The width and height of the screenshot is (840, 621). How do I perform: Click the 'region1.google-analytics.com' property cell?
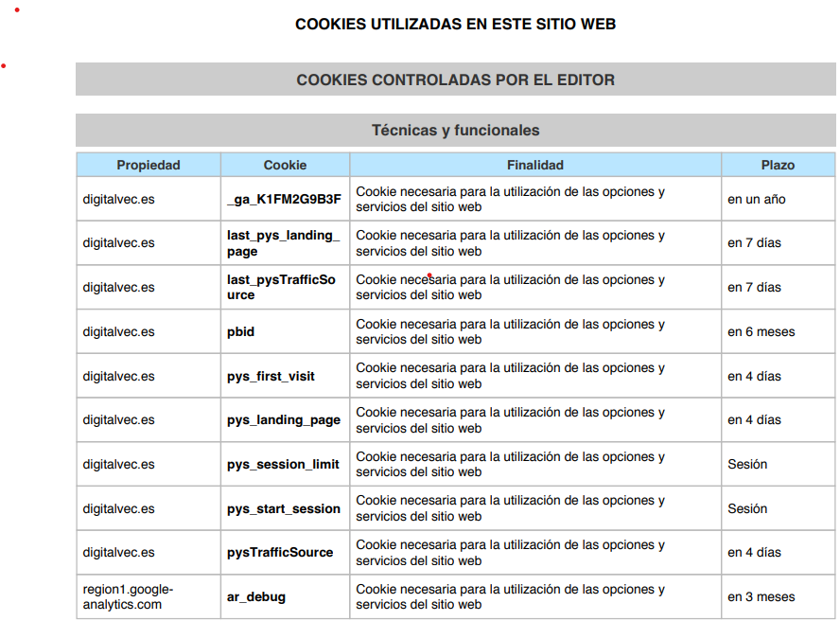128,596
